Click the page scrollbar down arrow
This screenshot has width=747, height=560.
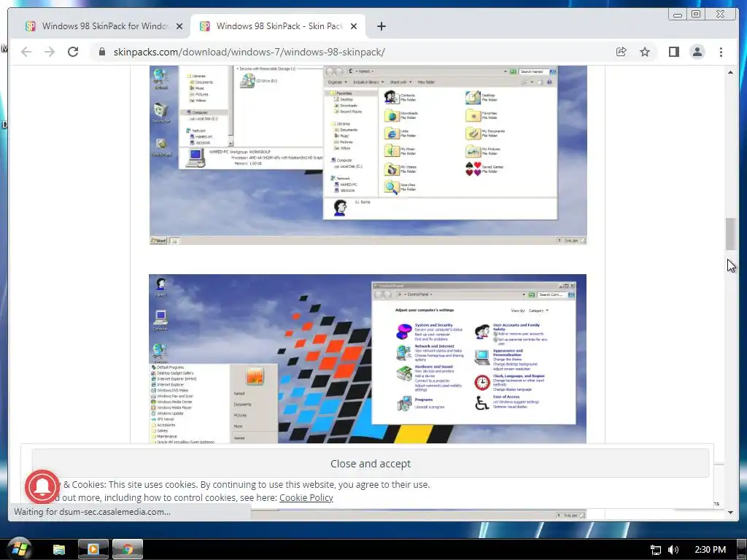(x=730, y=513)
